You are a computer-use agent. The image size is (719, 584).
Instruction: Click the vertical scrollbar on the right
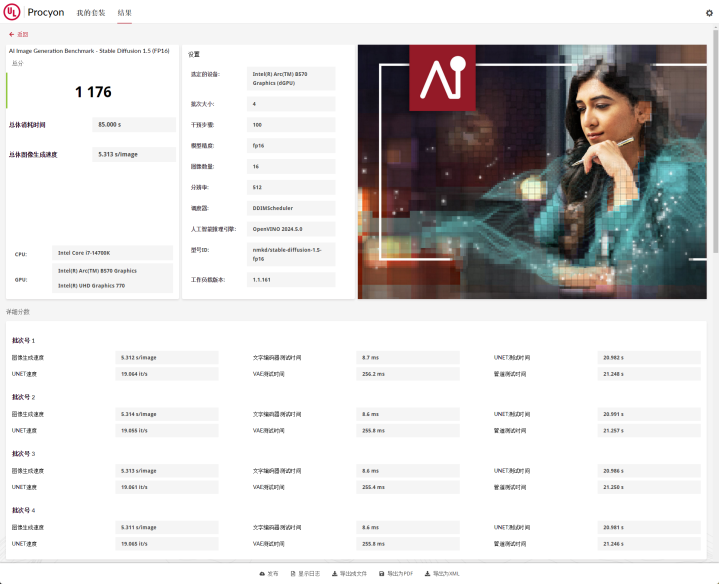point(715,140)
